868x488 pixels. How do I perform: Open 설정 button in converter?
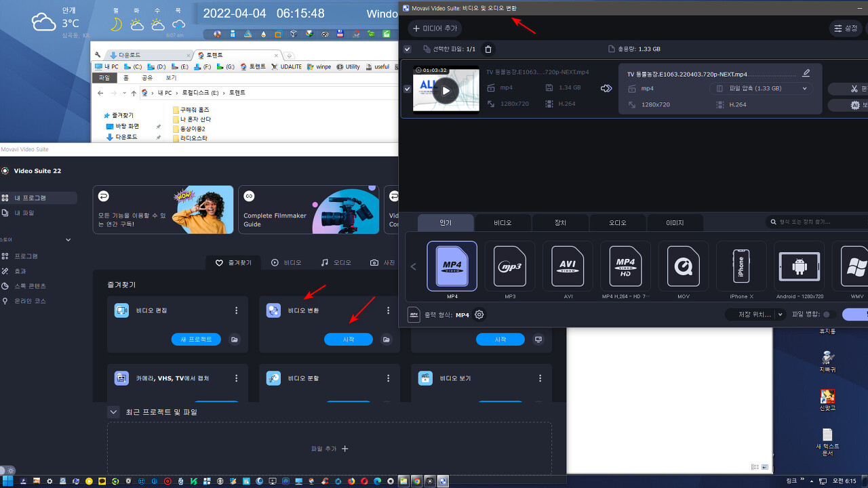point(846,28)
